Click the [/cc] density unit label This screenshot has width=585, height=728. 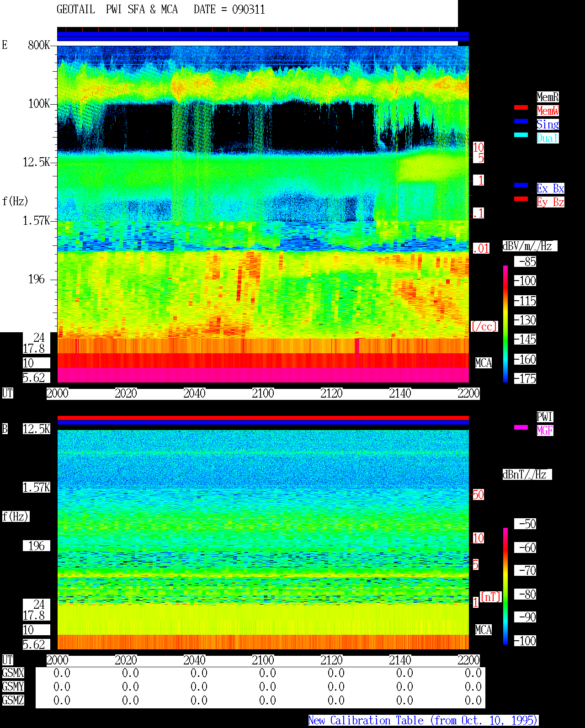coord(484,326)
